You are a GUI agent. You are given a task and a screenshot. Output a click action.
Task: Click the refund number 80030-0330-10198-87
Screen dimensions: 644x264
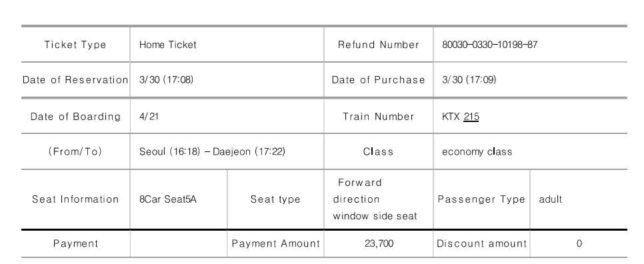click(x=489, y=45)
